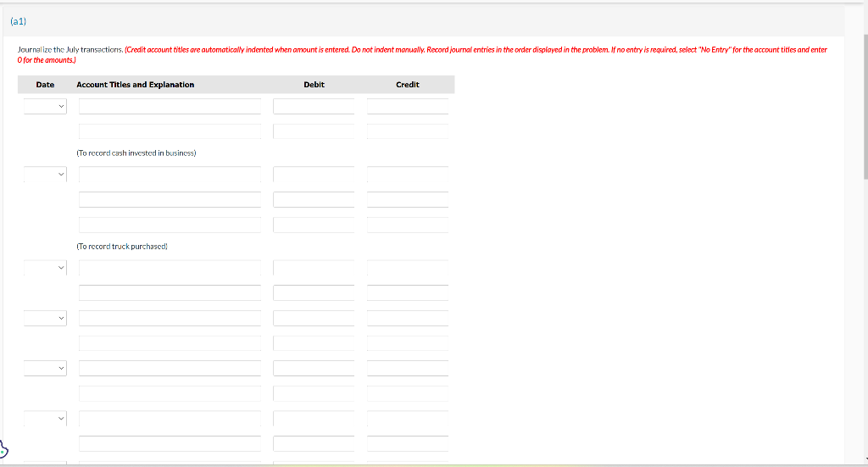868x467 pixels.
Task: Open date dropdown of fourth journal entry
Action: (45, 318)
